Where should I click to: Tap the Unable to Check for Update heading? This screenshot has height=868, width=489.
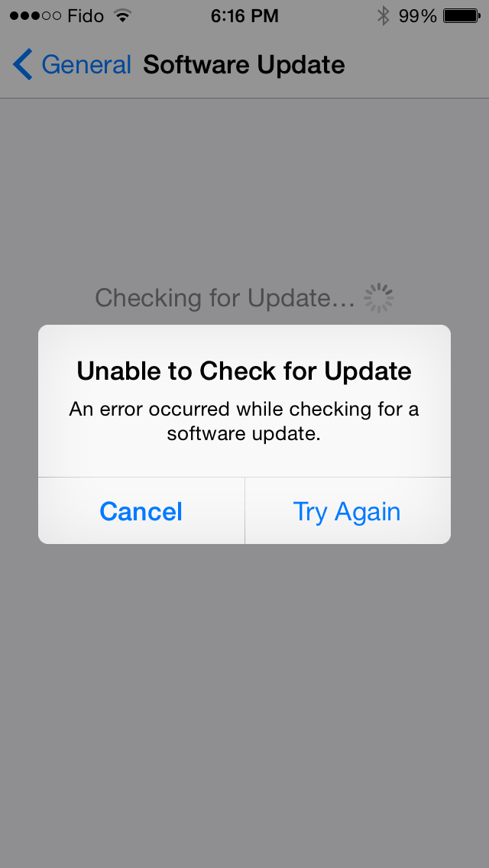244,371
